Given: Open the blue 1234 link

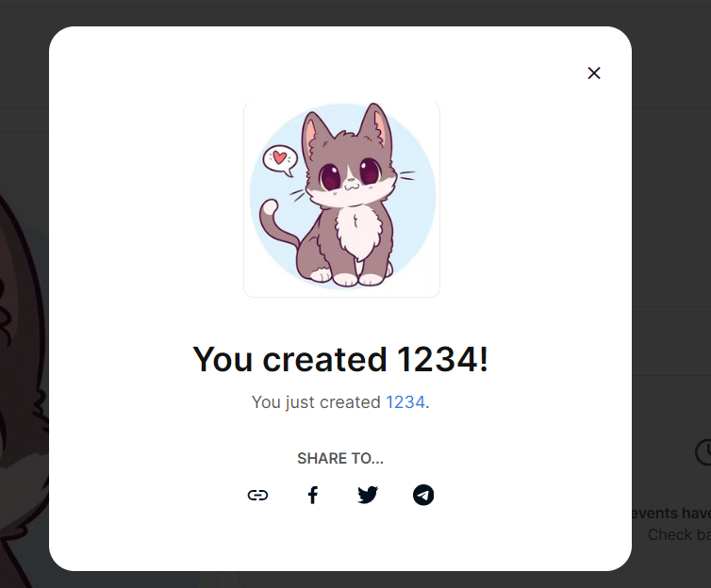Looking at the screenshot, I should point(405,402).
